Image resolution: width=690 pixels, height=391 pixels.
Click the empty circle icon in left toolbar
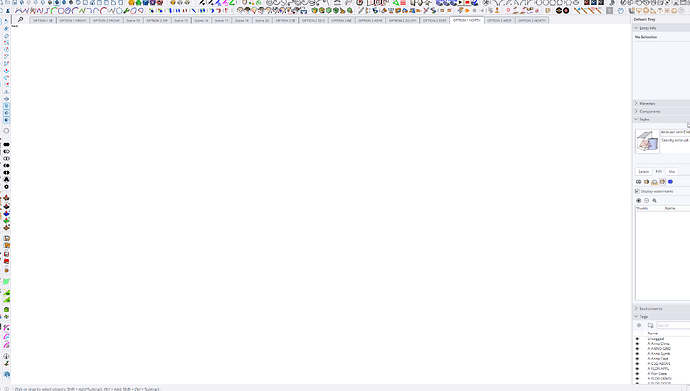[x=6, y=131]
